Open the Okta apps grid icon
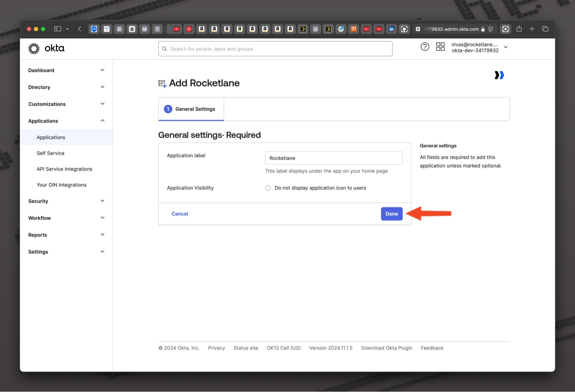The height and width of the screenshot is (392, 575). [x=440, y=46]
